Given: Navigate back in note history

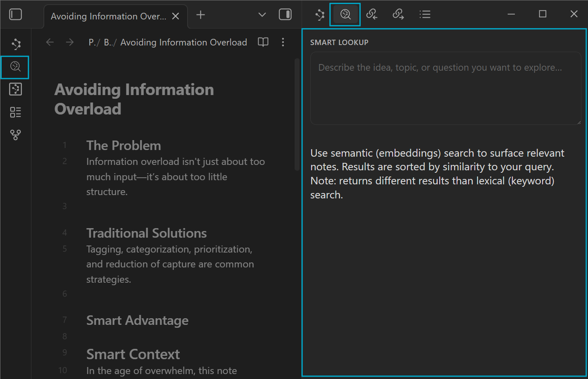Looking at the screenshot, I should point(50,42).
